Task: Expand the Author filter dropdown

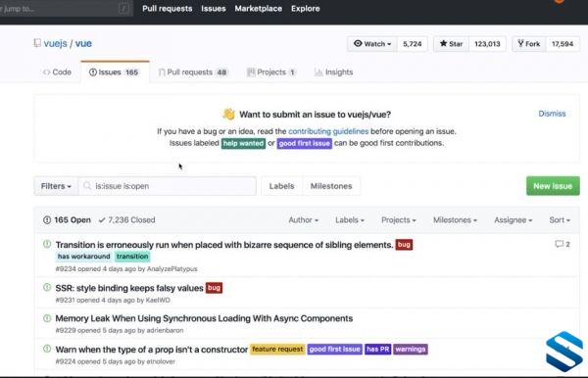Action: coord(304,220)
